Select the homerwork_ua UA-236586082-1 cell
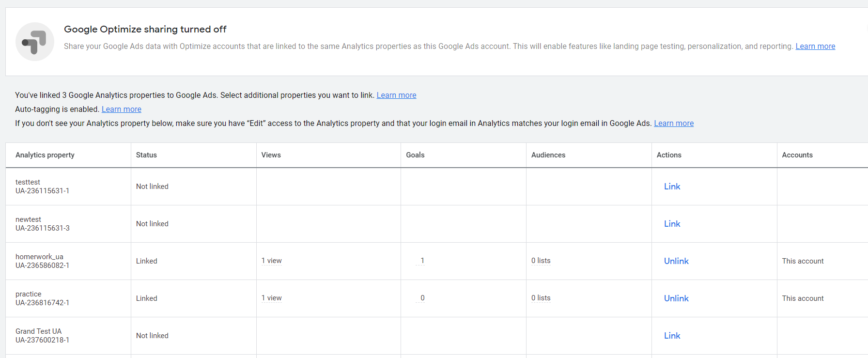The image size is (868, 358). (x=68, y=261)
